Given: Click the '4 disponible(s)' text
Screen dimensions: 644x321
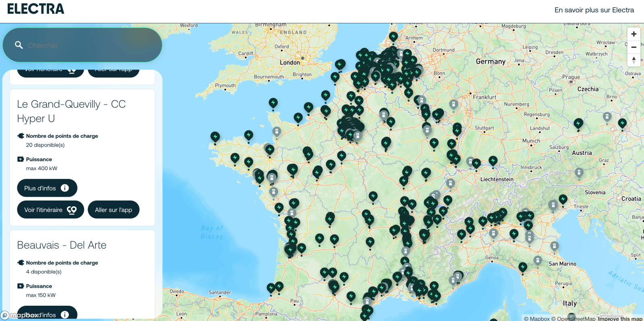Looking at the screenshot, I should (x=43, y=272).
